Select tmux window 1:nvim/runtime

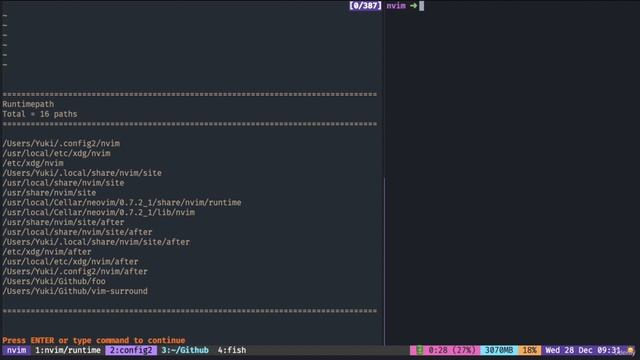point(68,350)
